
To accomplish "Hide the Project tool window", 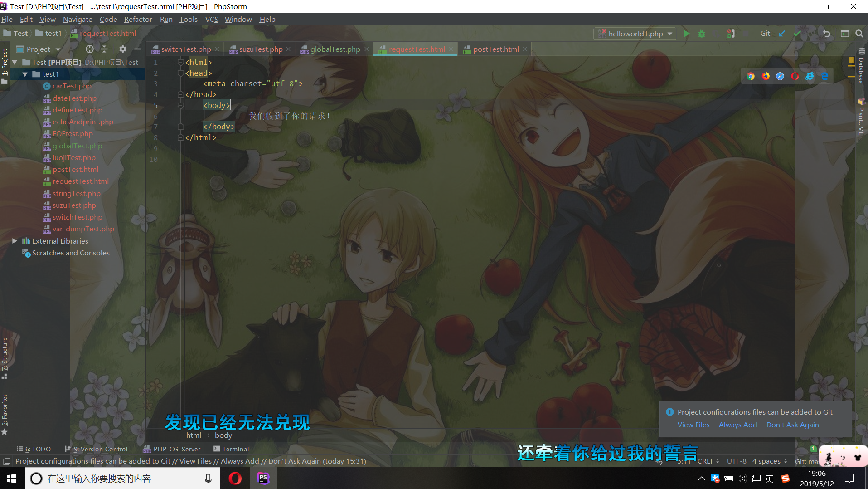I will pos(138,49).
